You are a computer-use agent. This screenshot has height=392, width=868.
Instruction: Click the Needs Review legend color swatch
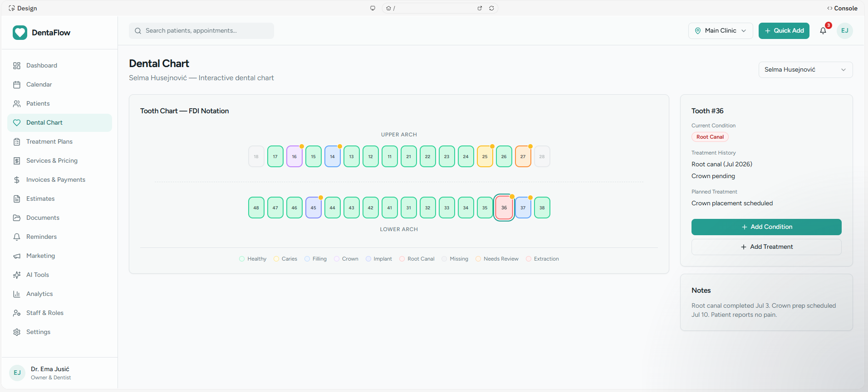[478, 259]
